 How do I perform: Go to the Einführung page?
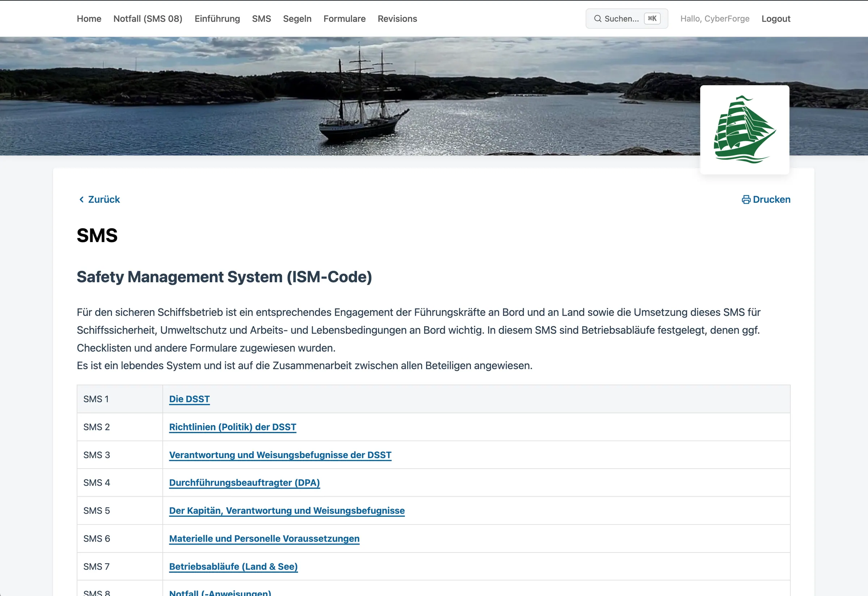click(x=217, y=19)
